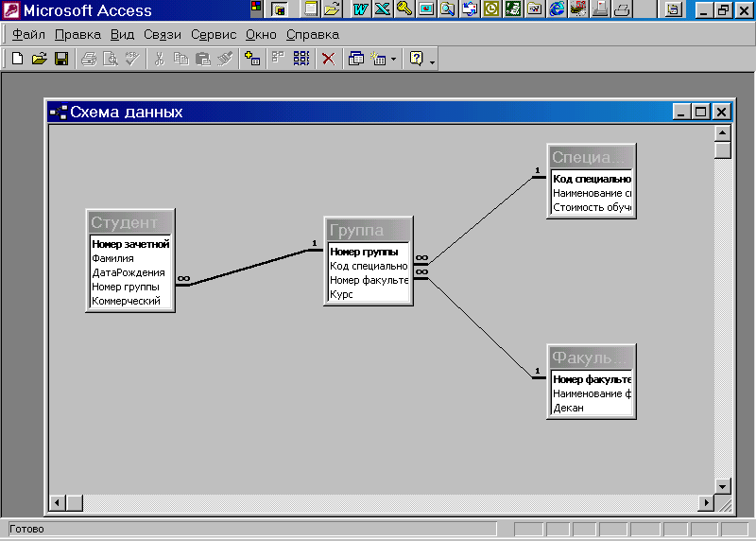Click scroll right arrow in Схема данных window
The height and width of the screenshot is (541, 756).
point(706,503)
